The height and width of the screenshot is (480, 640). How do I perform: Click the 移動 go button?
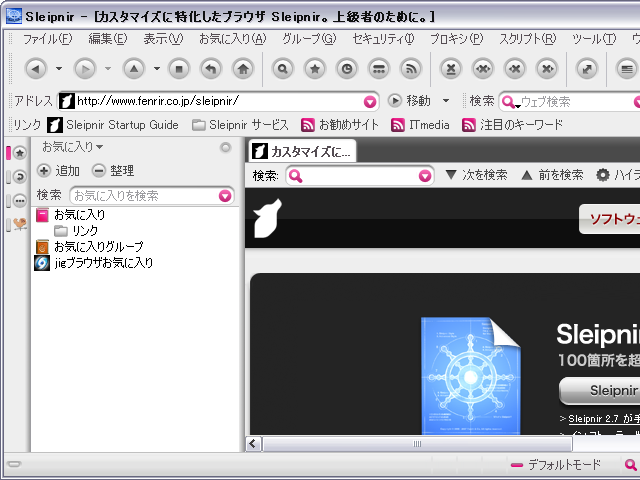click(410, 101)
